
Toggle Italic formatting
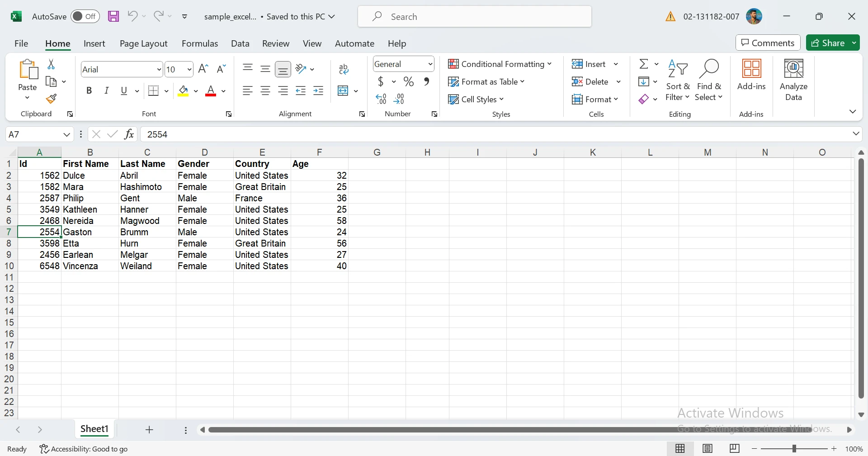(107, 91)
